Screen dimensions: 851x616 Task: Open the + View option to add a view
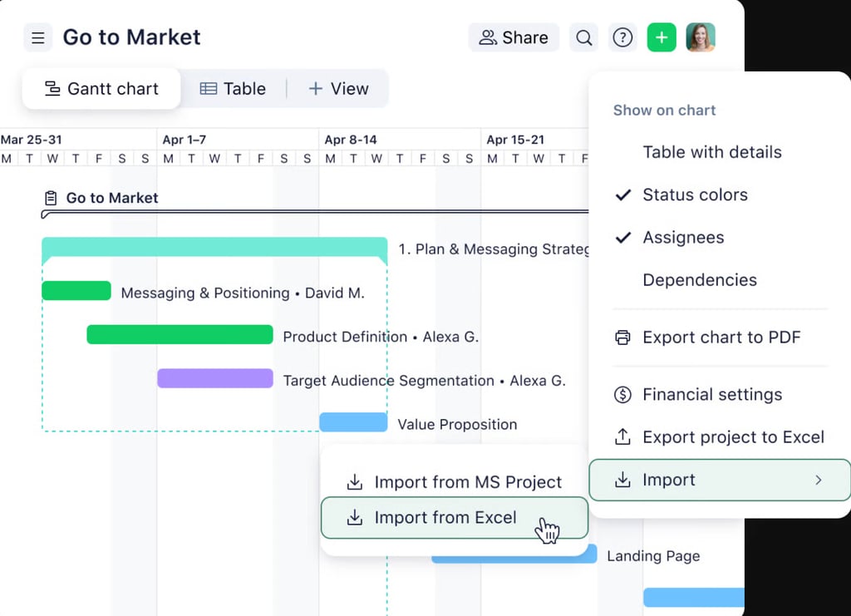337,88
